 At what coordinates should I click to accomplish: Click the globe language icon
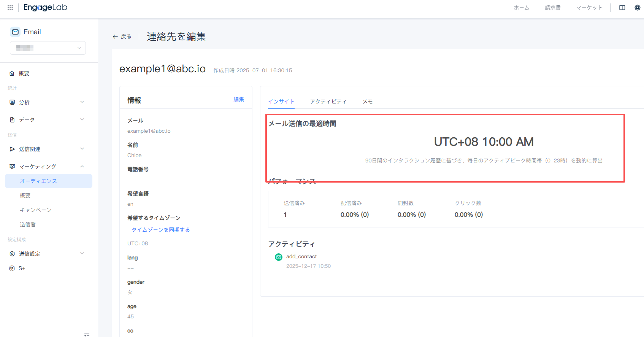pos(638,8)
